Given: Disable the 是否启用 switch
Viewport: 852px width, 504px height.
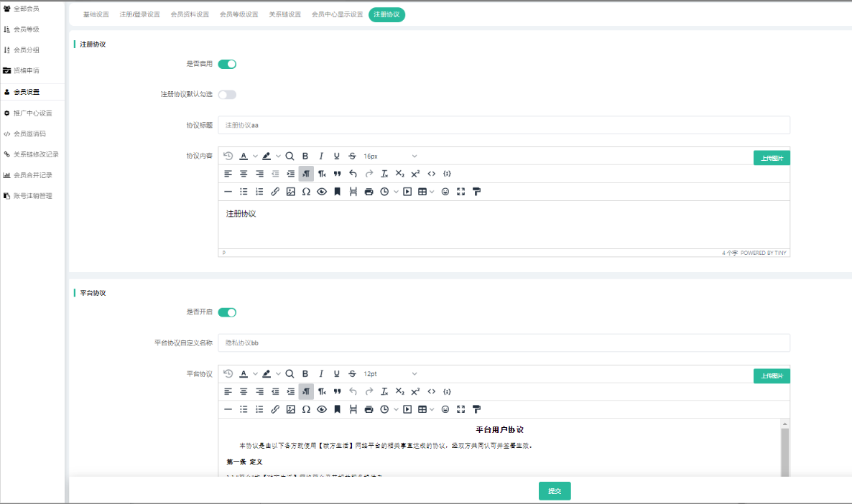Looking at the screenshot, I should coord(227,64).
